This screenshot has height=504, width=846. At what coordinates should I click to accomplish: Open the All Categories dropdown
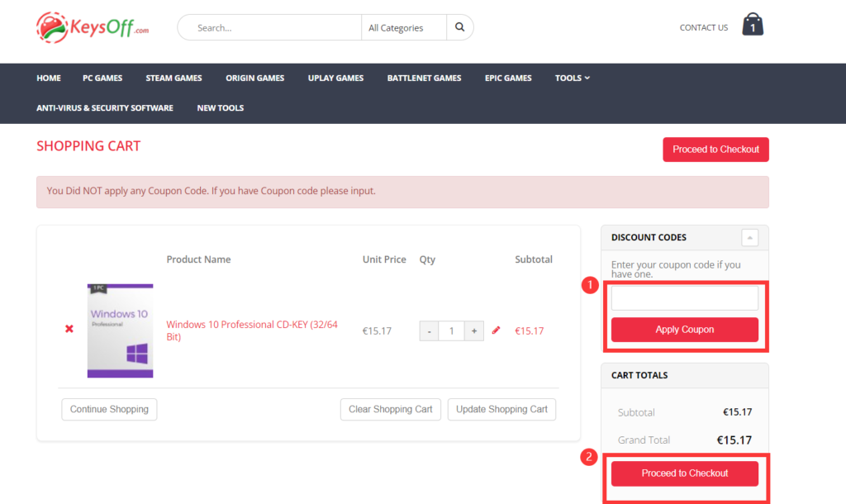[x=403, y=27]
